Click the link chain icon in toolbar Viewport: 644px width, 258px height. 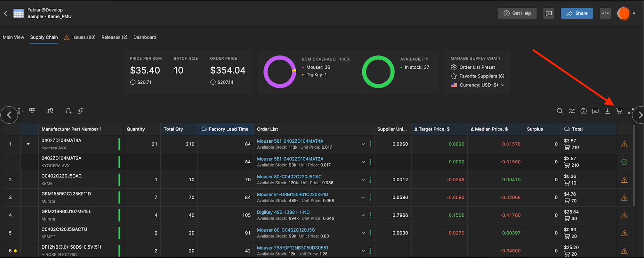pos(80,111)
